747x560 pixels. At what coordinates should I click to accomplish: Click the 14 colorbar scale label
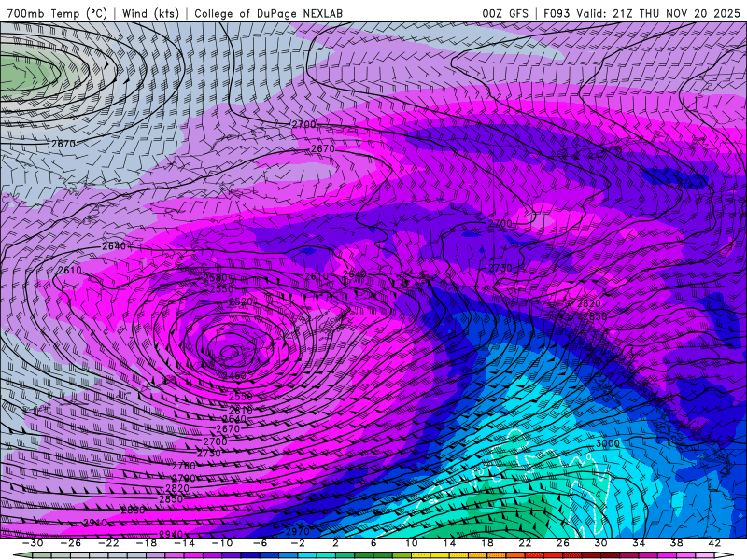[449, 543]
